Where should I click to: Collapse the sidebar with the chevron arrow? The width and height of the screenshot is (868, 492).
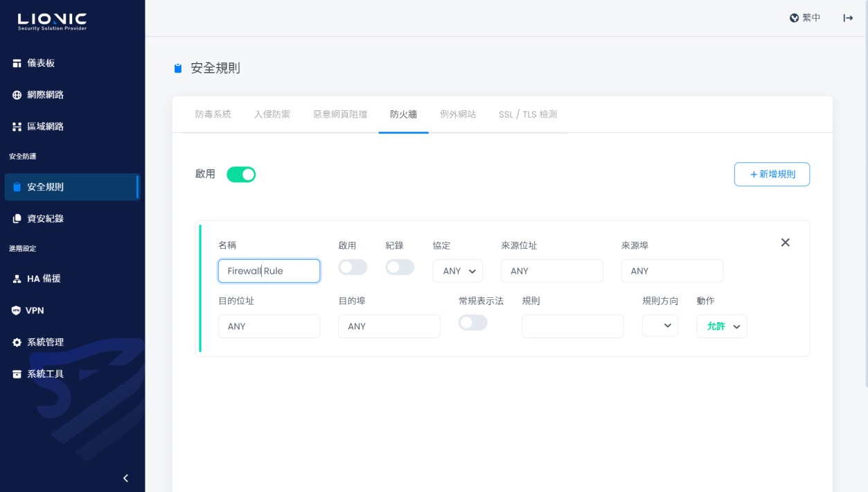[125, 478]
